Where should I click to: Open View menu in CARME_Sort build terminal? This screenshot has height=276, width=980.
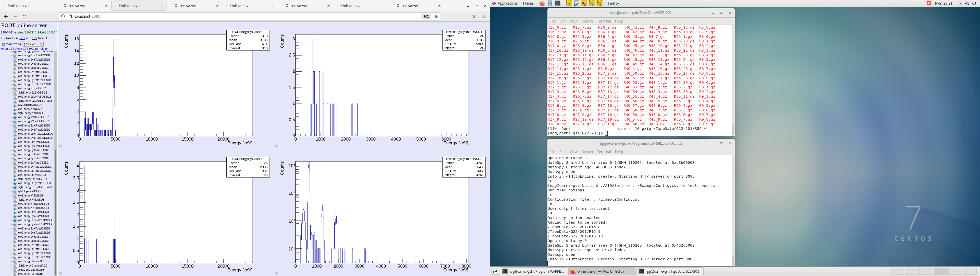[x=573, y=152]
